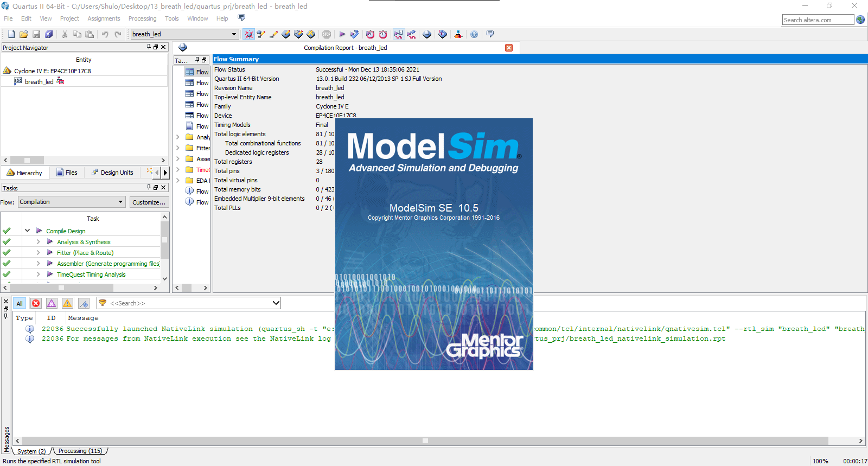The width and height of the screenshot is (868, 466).
Task: Click the Customize... button
Action: click(x=149, y=202)
